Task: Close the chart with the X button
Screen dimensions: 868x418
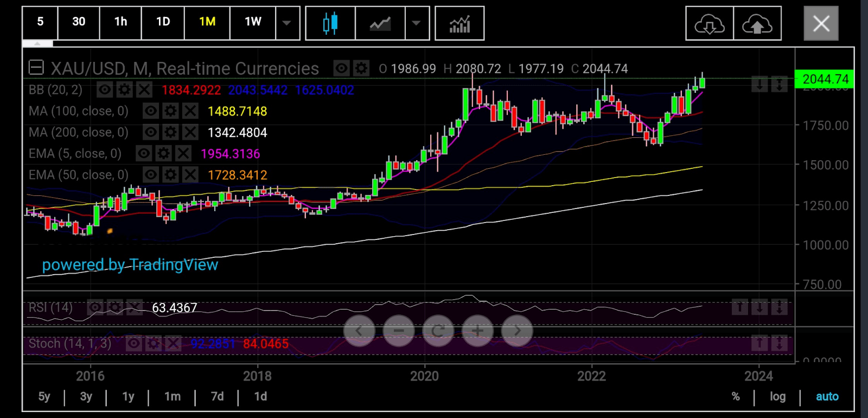Action: click(x=821, y=23)
